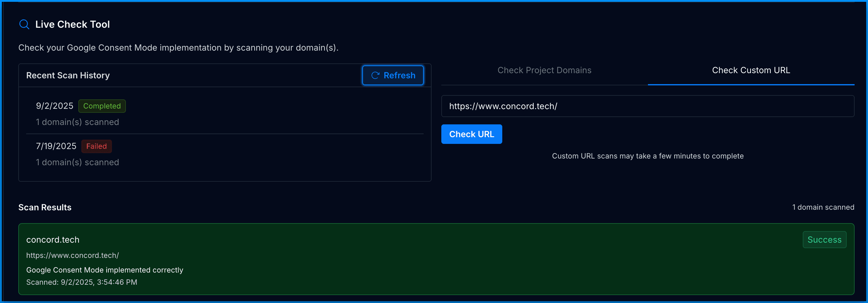Click the circular arrow icon in Refresh

375,76
